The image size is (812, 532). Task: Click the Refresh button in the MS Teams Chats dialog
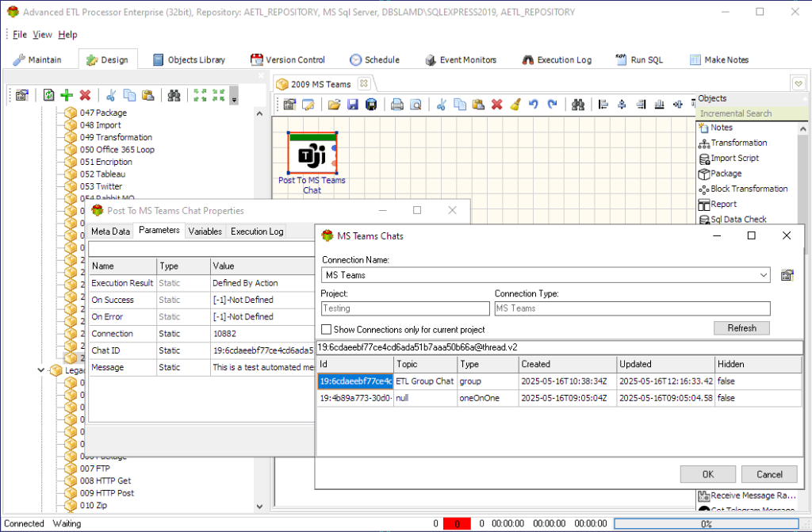[741, 328]
